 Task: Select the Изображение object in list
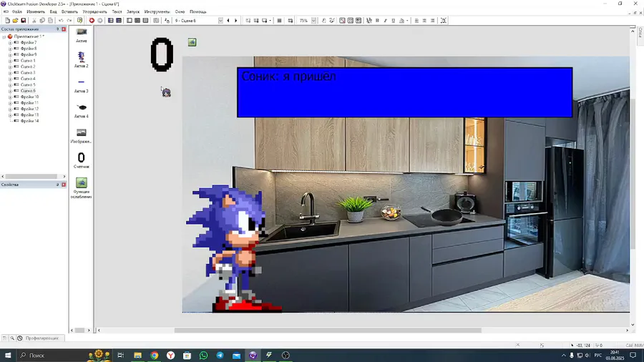coord(82,136)
